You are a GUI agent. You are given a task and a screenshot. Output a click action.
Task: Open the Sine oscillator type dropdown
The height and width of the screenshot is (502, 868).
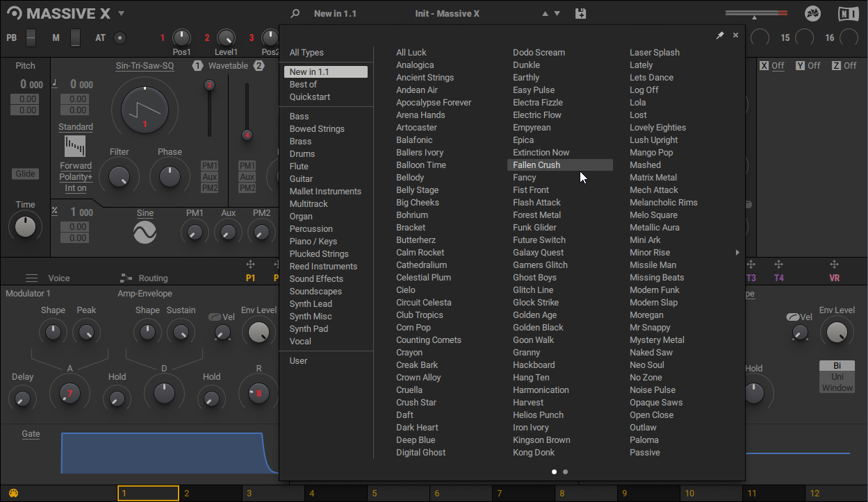tap(145, 213)
